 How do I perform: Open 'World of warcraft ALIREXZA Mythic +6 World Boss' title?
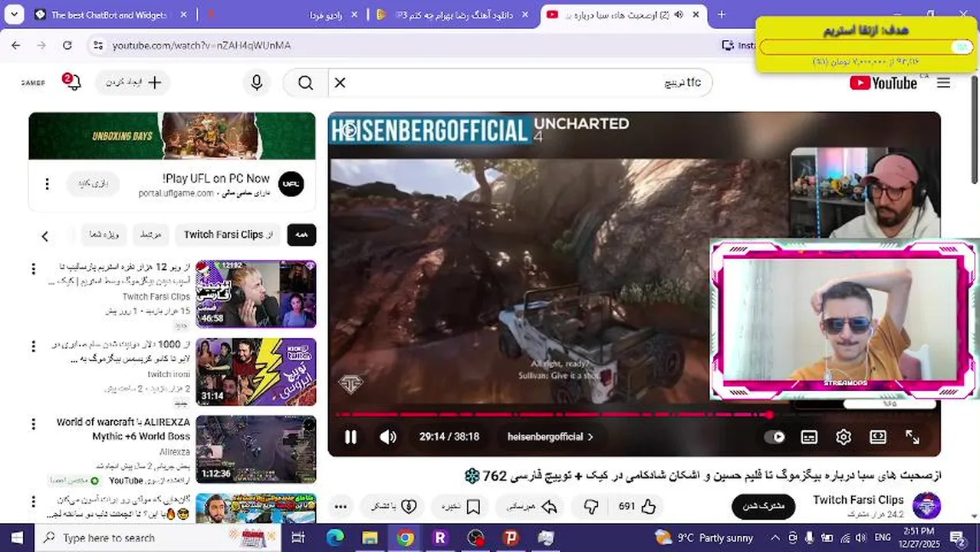123,429
